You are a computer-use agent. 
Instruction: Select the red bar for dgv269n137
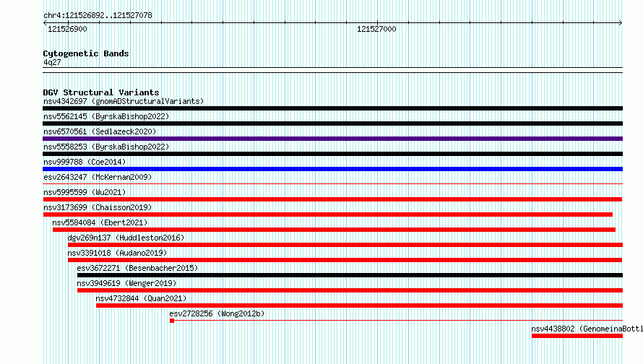coord(345,245)
